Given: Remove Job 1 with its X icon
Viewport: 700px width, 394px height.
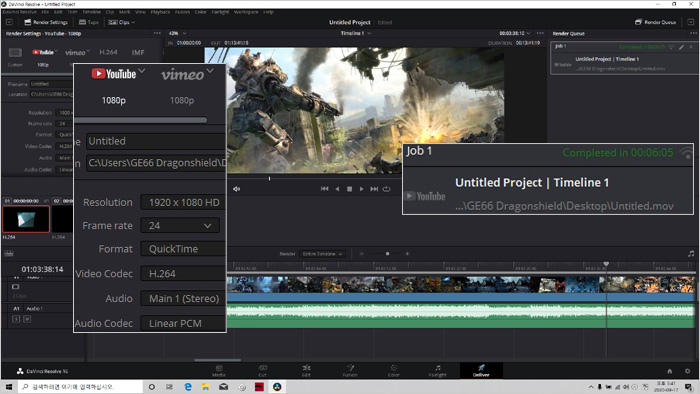Looking at the screenshot, I should tap(691, 46).
